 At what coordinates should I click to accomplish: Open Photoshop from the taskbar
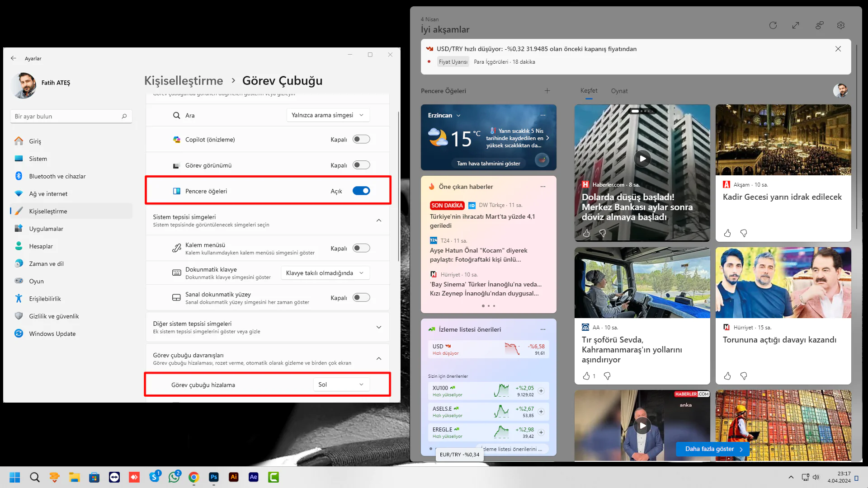(214, 477)
